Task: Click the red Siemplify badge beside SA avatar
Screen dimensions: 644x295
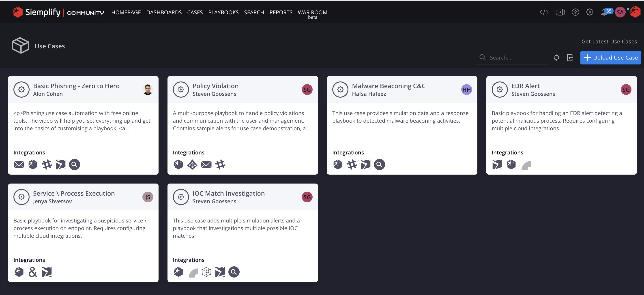Action: tap(635, 12)
